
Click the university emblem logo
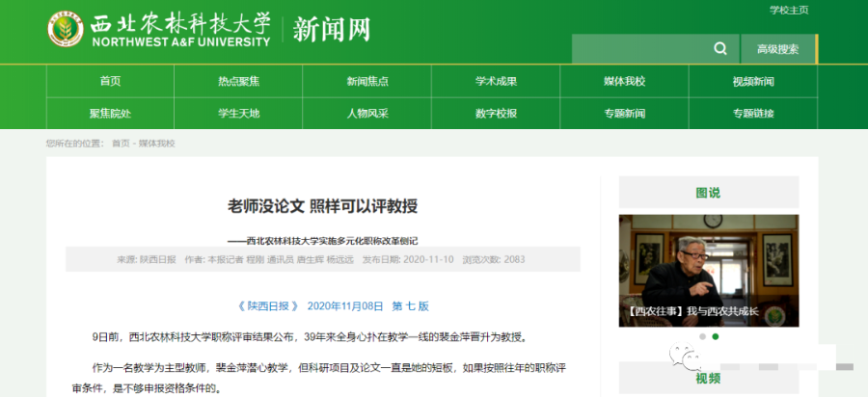click(67, 30)
